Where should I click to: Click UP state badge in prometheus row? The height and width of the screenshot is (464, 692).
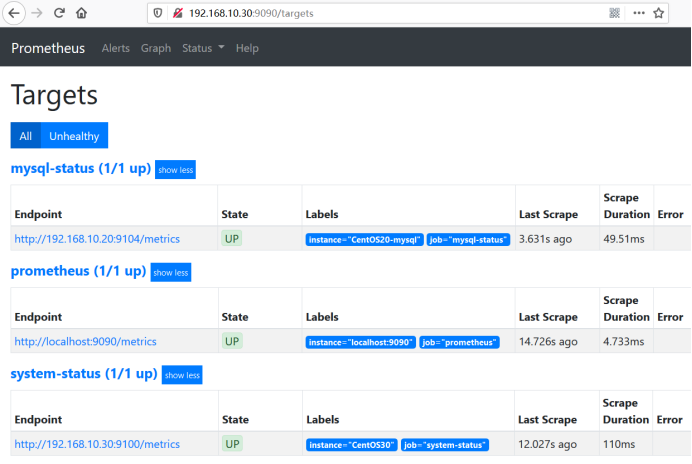pyautogui.click(x=232, y=341)
